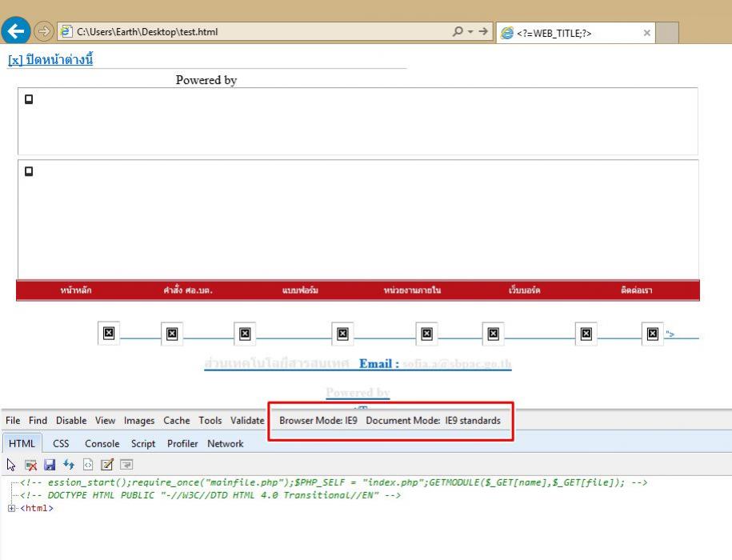Click the broken image followed by ">
Image resolution: width=732 pixels, height=560 pixels.
tap(653, 334)
